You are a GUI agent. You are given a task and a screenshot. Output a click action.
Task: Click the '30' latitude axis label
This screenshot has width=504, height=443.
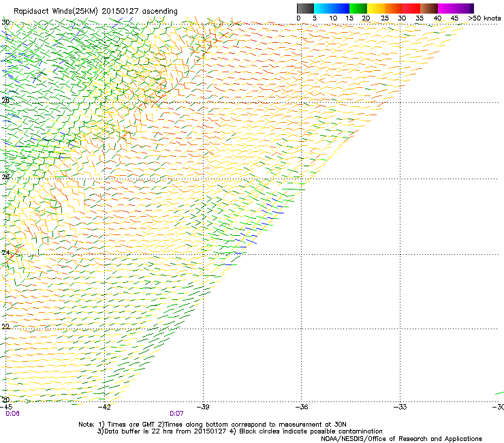click(x=5, y=22)
